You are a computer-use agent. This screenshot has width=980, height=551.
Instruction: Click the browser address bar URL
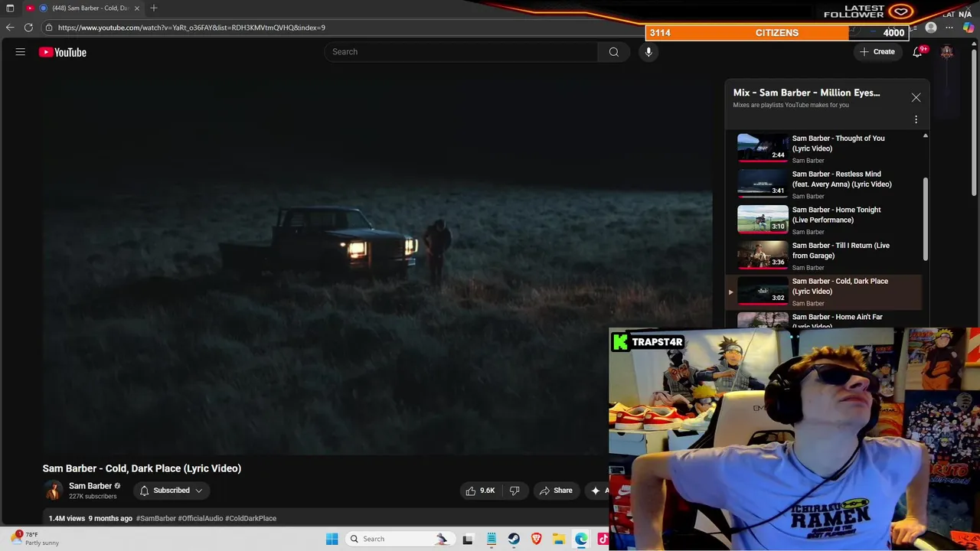click(191, 28)
